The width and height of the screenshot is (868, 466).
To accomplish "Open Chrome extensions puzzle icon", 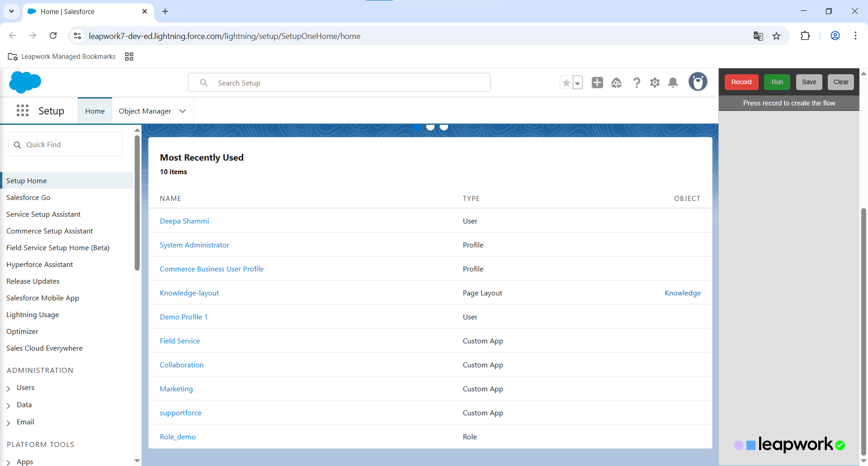I will point(805,36).
